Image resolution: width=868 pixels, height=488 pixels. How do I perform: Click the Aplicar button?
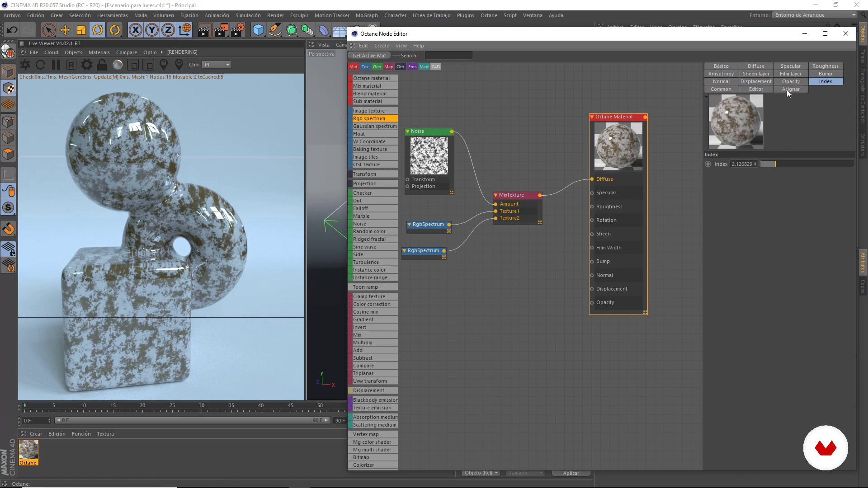571,473
